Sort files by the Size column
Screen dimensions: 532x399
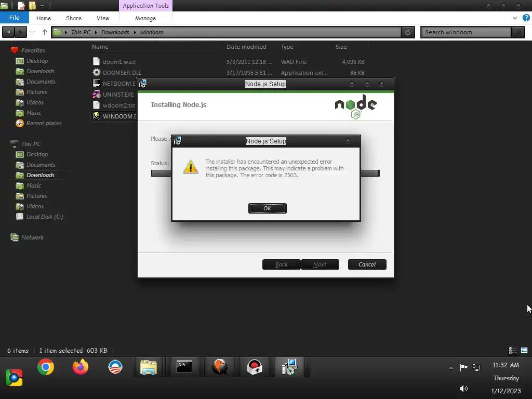pos(341,47)
